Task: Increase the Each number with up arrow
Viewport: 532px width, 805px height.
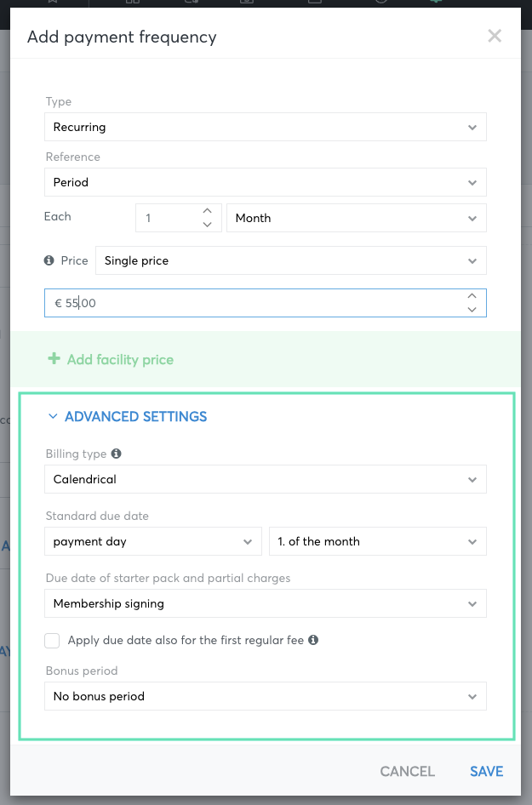Action: click(x=208, y=211)
